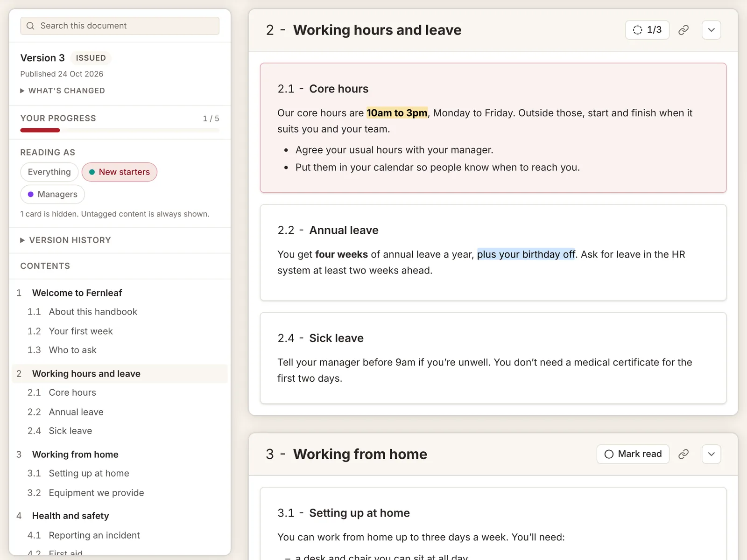Open Equipment we provide in contents
Screen dimensions: 747x560
tap(120, 493)
